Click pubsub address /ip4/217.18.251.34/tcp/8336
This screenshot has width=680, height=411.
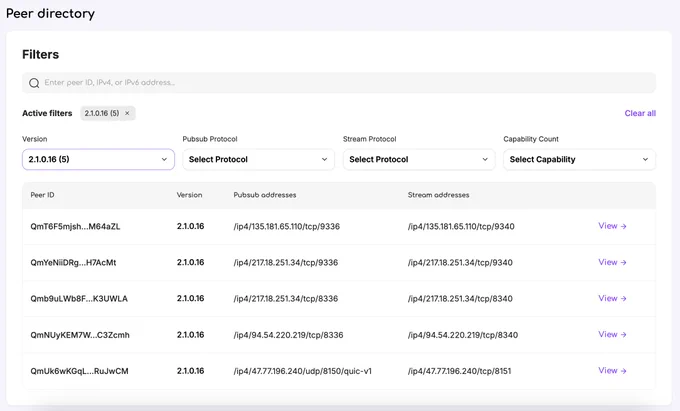click(x=286, y=299)
